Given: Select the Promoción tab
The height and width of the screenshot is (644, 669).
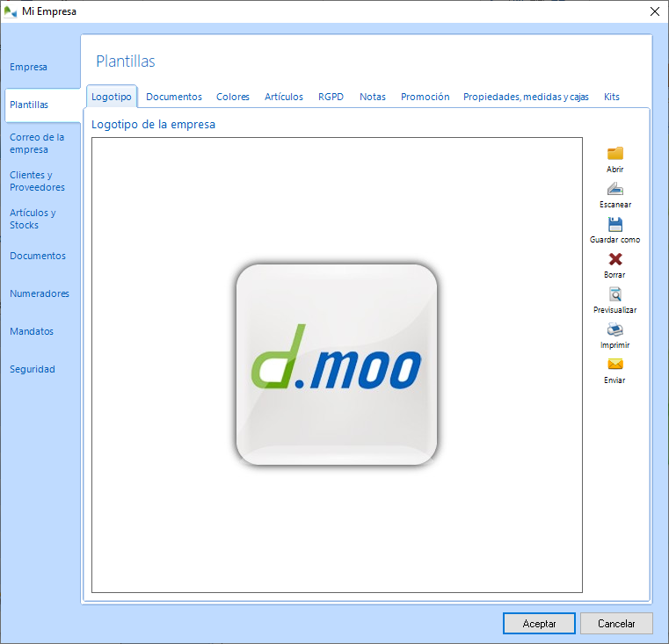Looking at the screenshot, I should (x=425, y=97).
